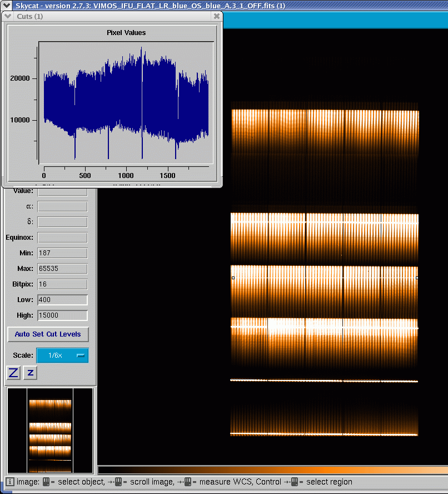Close the Cuts (1) window
The image size is (448, 494).
(x=217, y=16)
